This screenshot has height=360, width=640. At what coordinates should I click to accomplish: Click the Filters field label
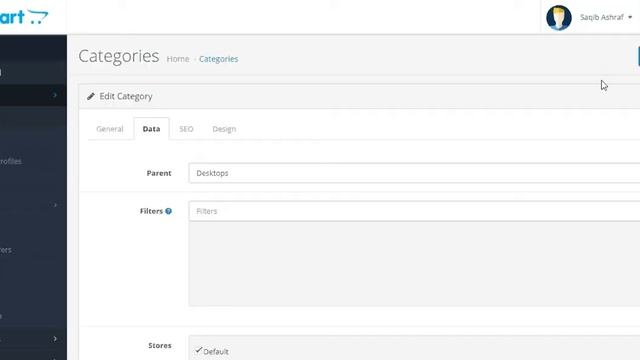tap(151, 211)
